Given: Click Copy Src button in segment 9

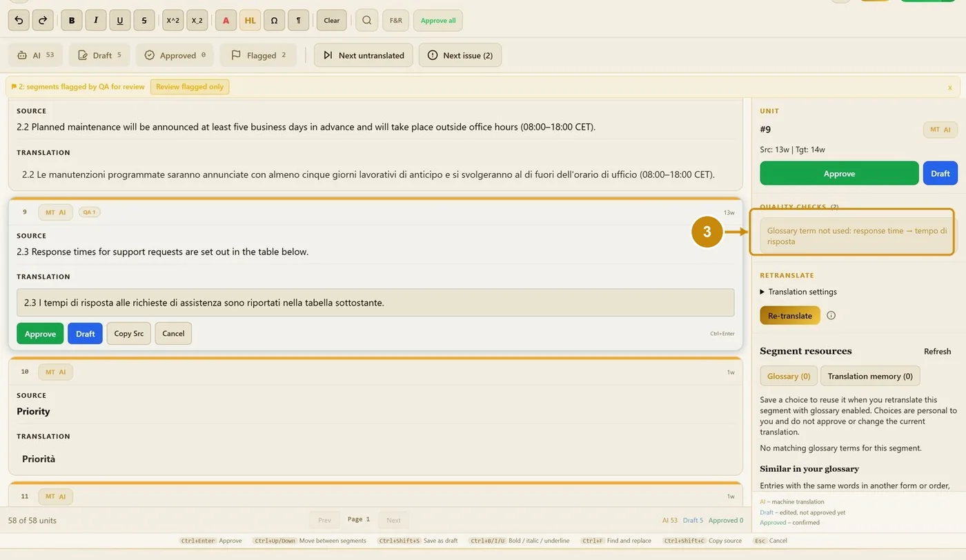Looking at the screenshot, I should tap(129, 333).
